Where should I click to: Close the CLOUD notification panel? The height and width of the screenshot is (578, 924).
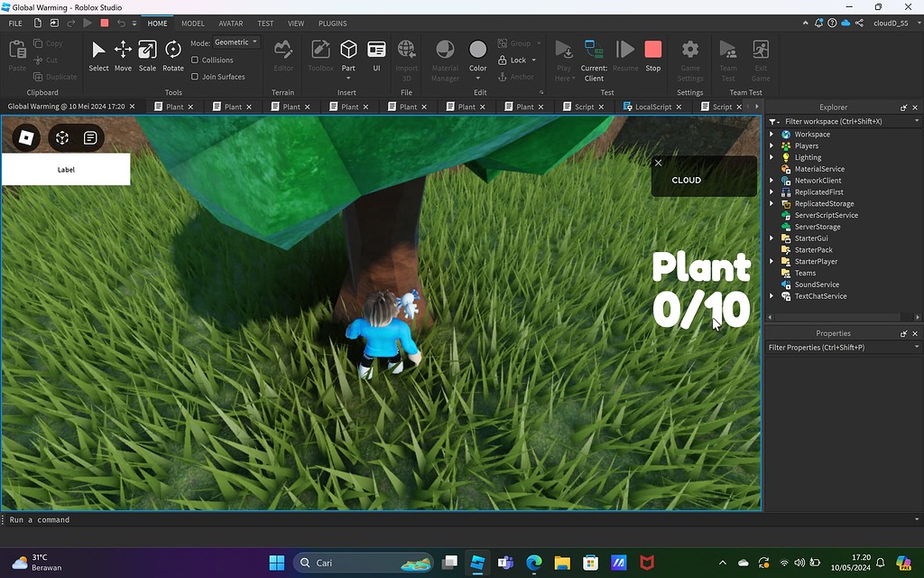[658, 163]
